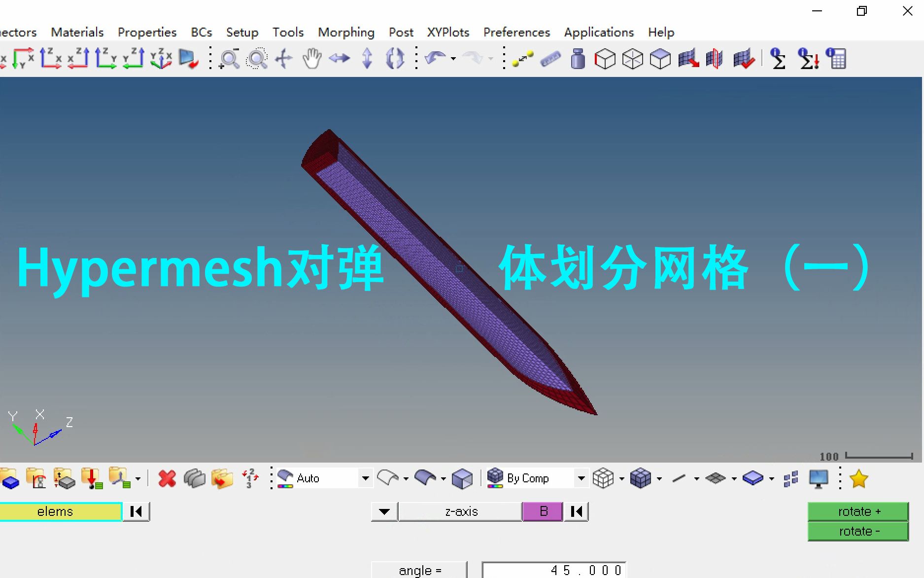Open the Auto color mode dropdown
This screenshot has height=578, width=924.
point(365,478)
